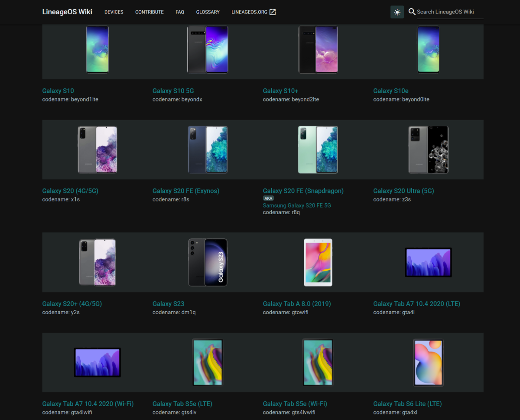The height and width of the screenshot is (420, 520).
Task: Open the Galaxy Tab S5e (Wi-Fi) link
Action: point(295,404)
